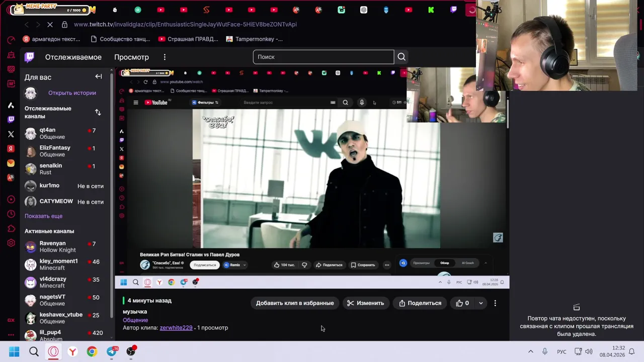
Task: Show hidden tray icons chevron
Action: pos(530,351)
